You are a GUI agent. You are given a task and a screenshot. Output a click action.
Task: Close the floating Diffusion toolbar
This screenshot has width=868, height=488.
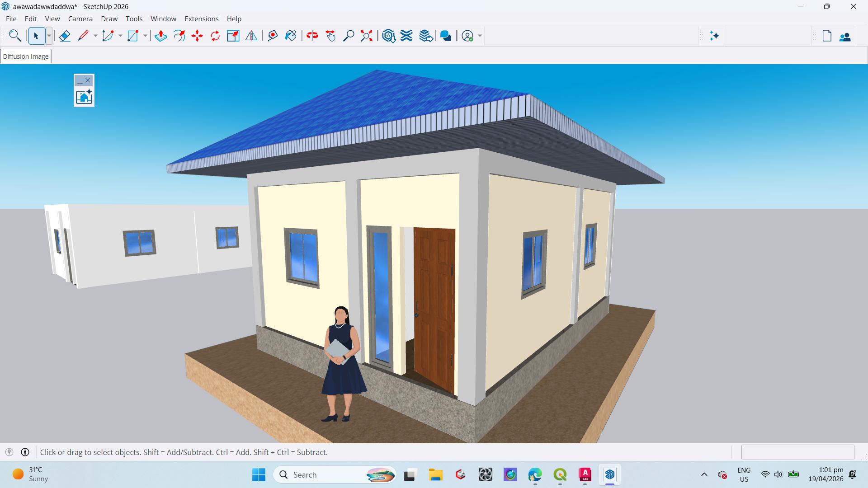[x=88, y=80]
